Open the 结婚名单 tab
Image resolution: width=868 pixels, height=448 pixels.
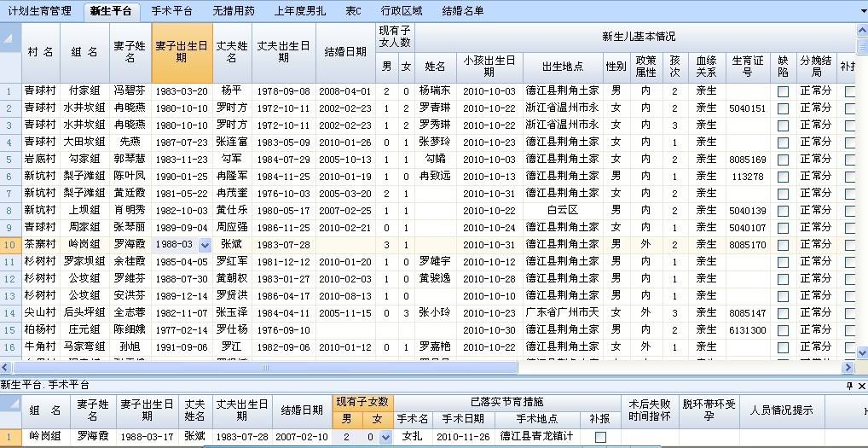click(462, 11)
